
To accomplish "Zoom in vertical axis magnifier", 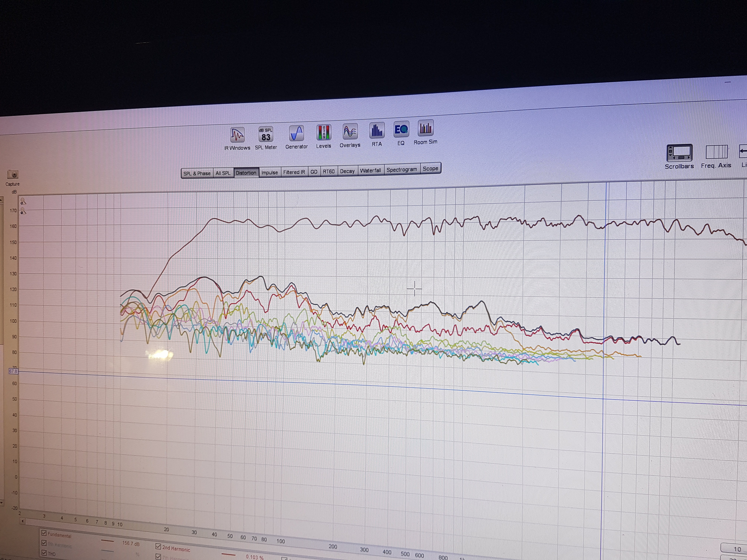I will 23,201.
